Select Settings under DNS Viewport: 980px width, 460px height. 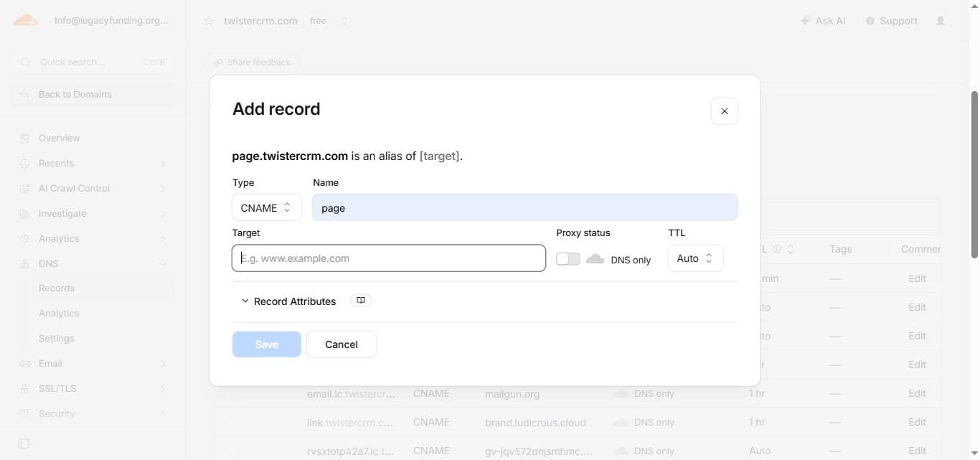tap(57, 338)
